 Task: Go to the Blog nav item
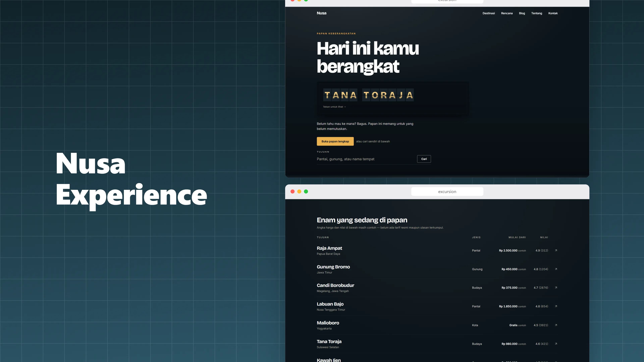522,13
